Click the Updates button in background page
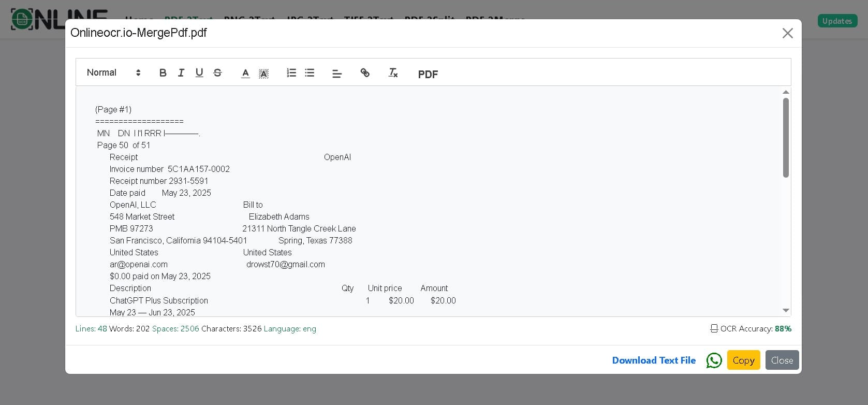868x405 pixels. [x=837, y=21]
